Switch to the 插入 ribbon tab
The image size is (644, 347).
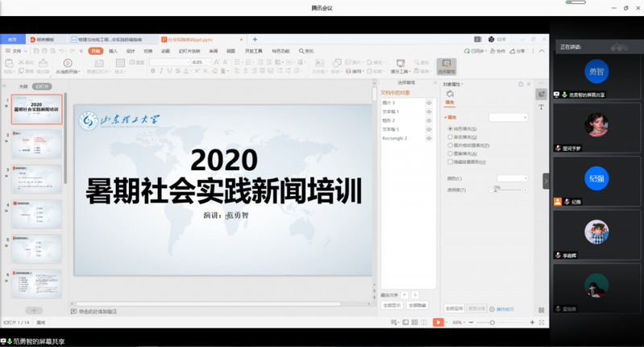(113, 50)
